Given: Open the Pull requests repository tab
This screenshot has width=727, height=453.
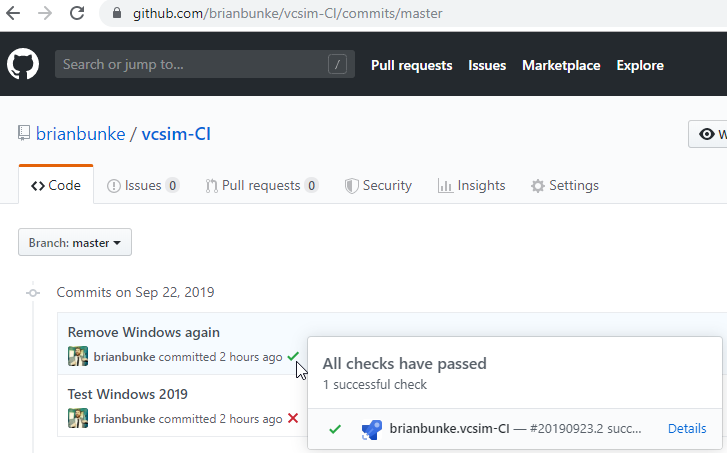Looking at the screenshot, I should pos(261,185).
